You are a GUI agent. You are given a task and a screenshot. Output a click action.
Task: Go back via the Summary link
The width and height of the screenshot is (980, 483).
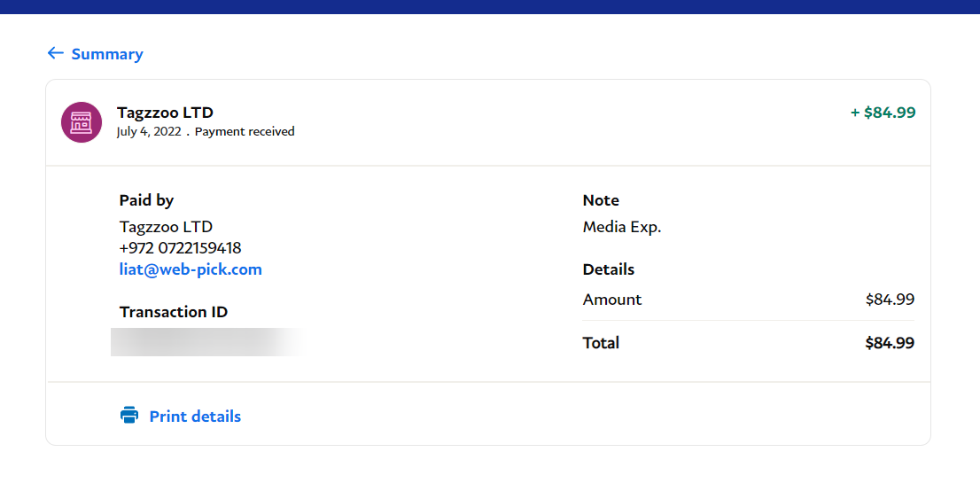click(x=106, y=54)
